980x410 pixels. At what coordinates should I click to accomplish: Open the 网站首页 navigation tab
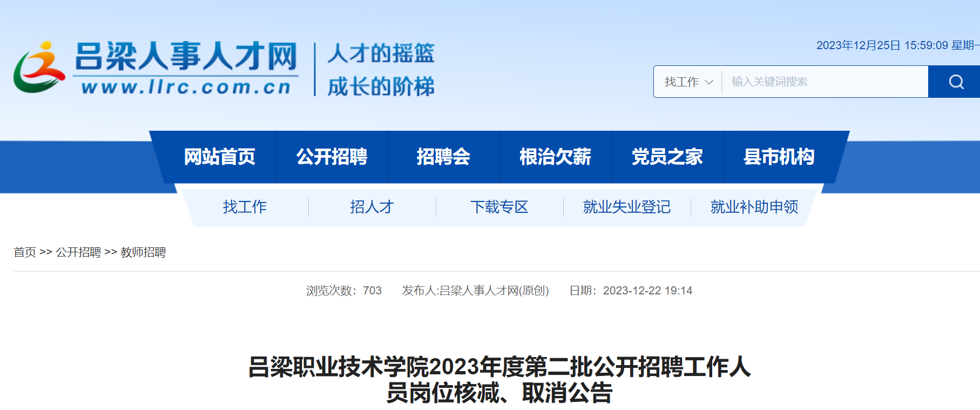(x=219, y=157)
